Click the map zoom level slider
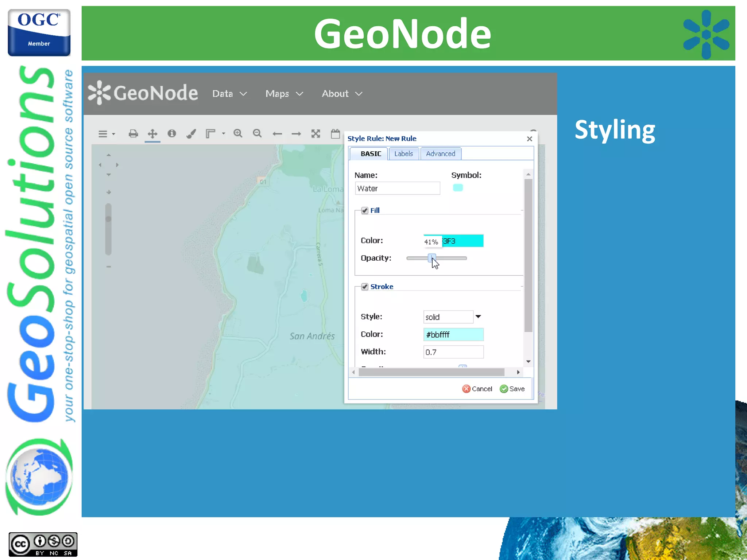 [x=108, y=229]
